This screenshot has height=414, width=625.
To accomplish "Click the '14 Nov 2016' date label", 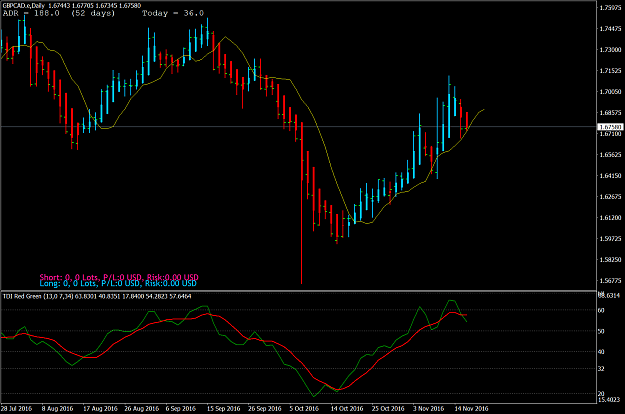I will tap(471, 408).
